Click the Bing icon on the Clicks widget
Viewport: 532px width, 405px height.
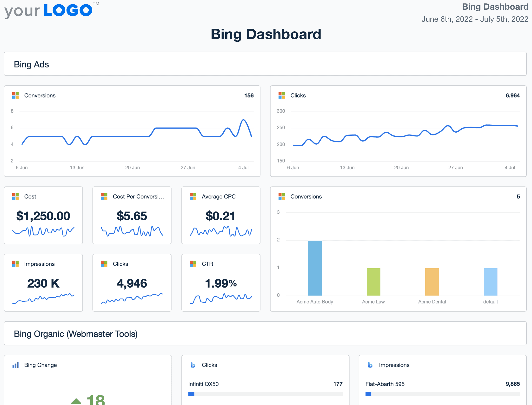click(x=193, y=365)
